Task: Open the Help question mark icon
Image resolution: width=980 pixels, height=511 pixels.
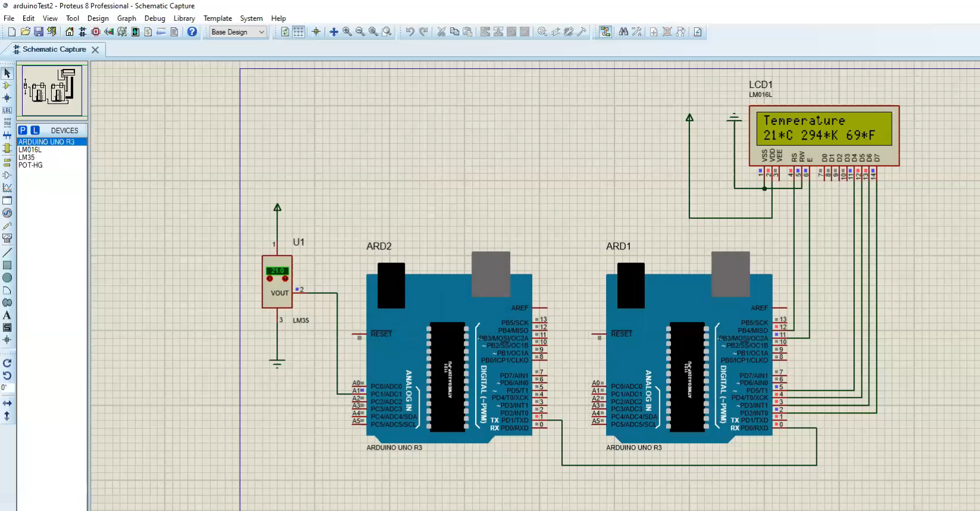Action: [192, 32]
